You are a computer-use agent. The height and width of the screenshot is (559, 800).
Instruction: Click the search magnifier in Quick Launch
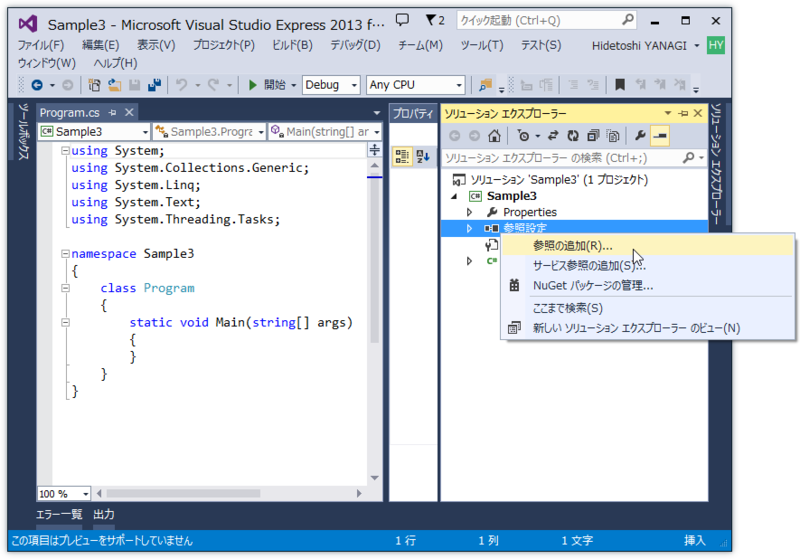click(628, 20)
